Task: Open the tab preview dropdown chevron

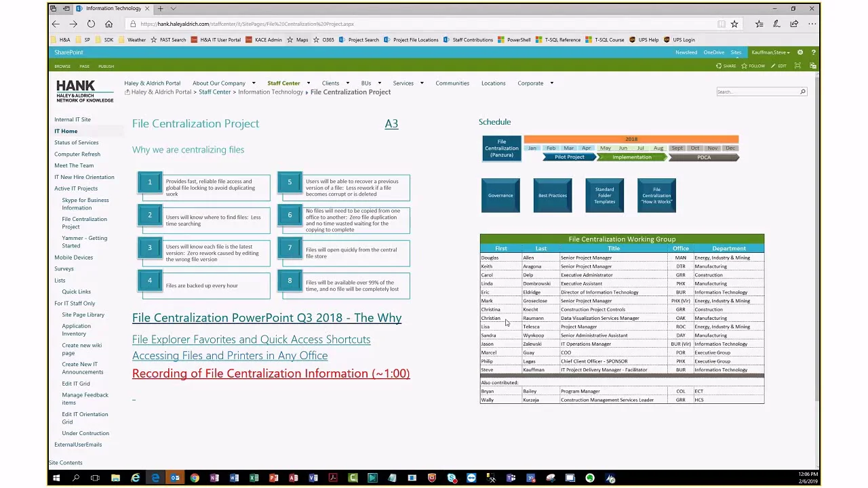Action: point(173,8)
